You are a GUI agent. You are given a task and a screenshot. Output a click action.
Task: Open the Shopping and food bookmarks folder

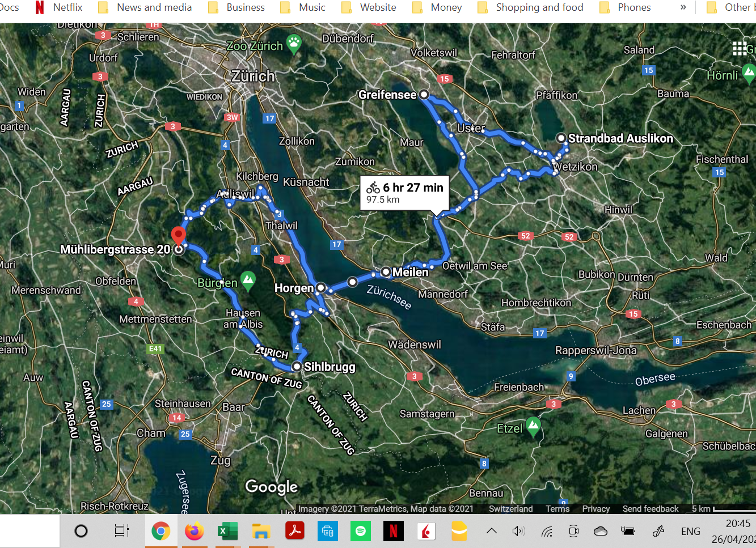click(530, 7)
